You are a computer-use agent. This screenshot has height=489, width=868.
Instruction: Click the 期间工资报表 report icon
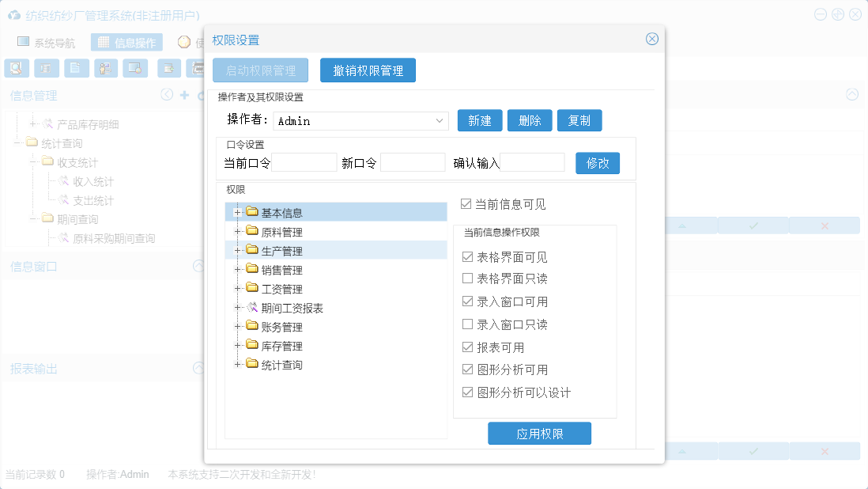click(252, 308)
